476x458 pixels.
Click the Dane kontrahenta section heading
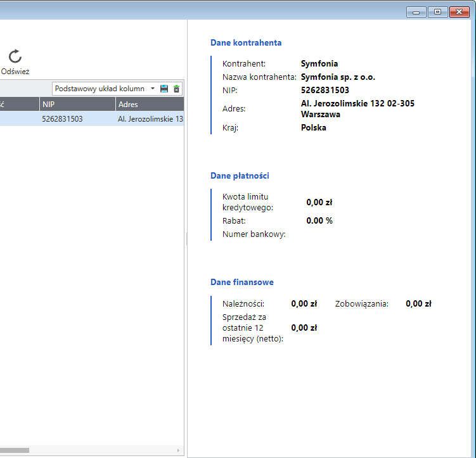(246, 43)
